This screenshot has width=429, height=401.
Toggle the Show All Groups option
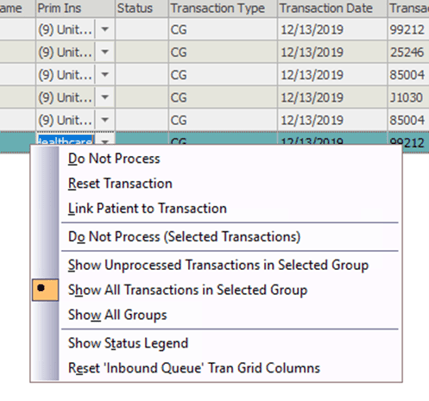point(117,315)
